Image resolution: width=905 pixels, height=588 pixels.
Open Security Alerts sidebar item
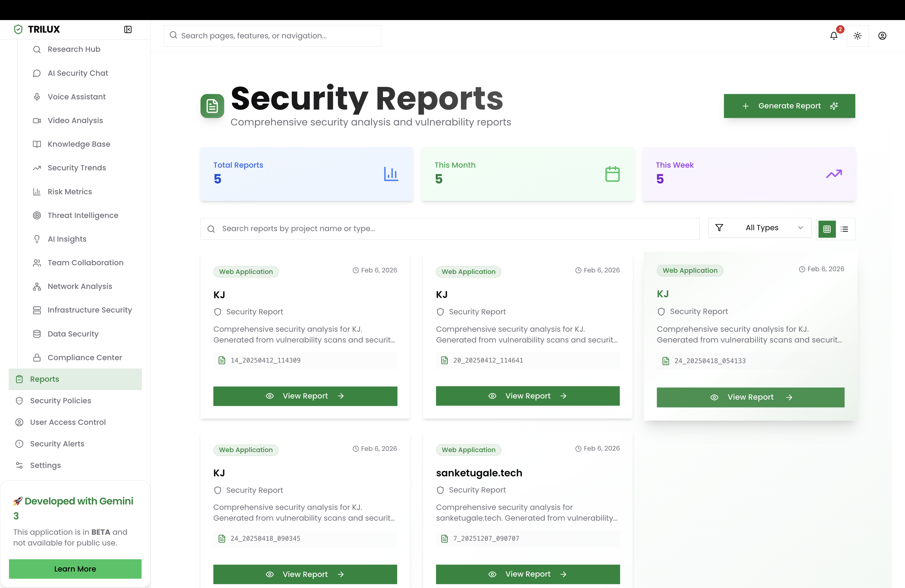[57, 443]
